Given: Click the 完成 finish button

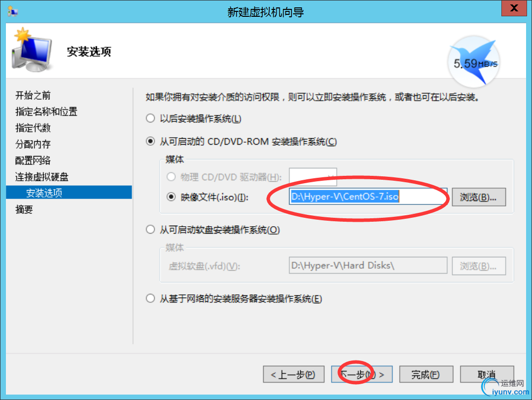Looking at the screenshot, I should point(426,374).
